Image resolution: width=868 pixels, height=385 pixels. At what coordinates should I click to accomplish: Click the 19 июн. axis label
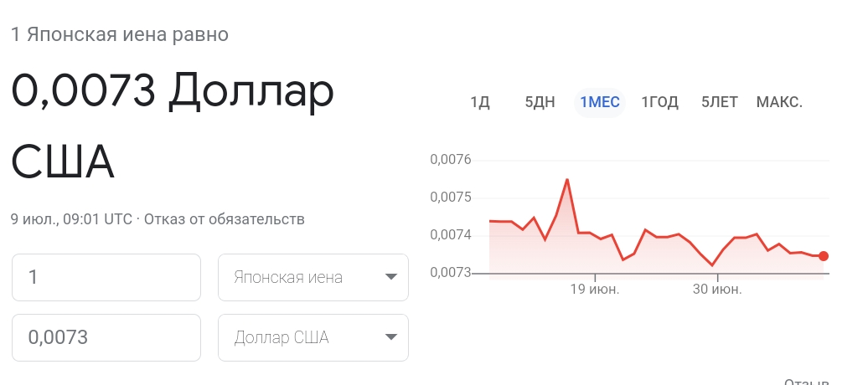pos(595,290)
